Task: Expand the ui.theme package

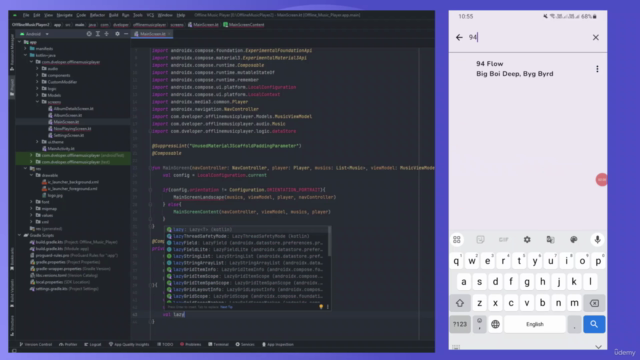Action: [37, 142]
